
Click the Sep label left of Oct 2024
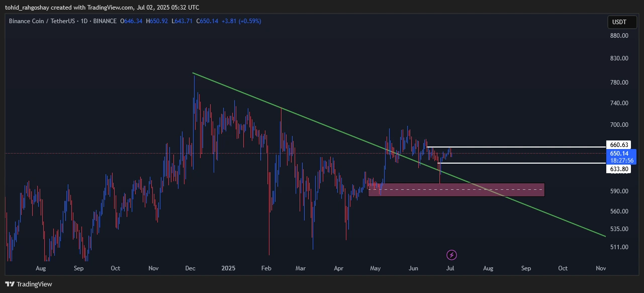click(78, 268)
